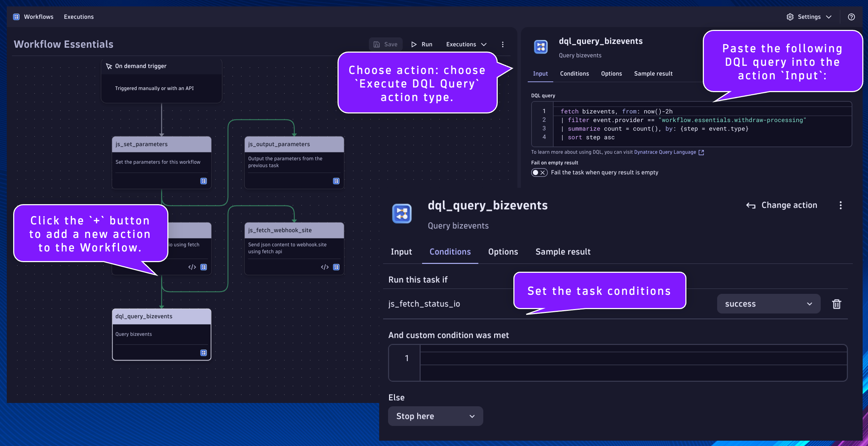Viewport: 868px width, 446px height.
Task: Select the js_output_parameters node
Action: point(294,163)
